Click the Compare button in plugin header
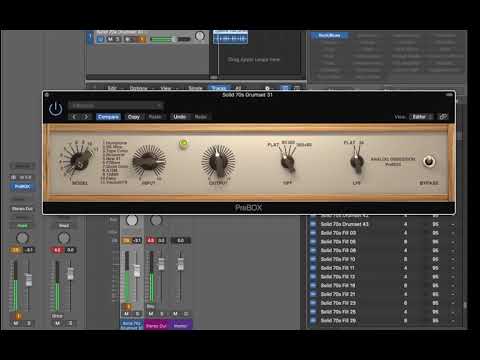Screen dimensions: 480x360 (108, 117)
